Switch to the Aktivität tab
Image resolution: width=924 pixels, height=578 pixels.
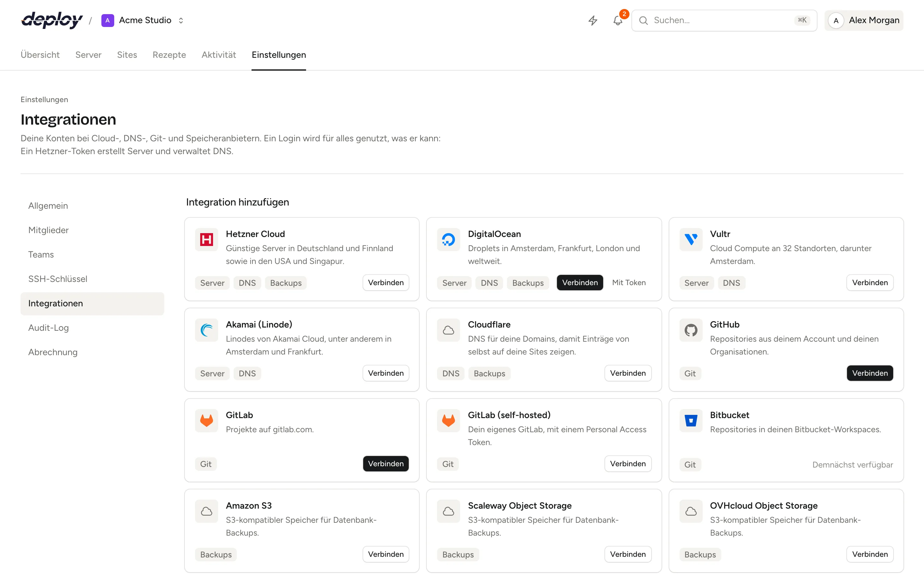[219, 55]
